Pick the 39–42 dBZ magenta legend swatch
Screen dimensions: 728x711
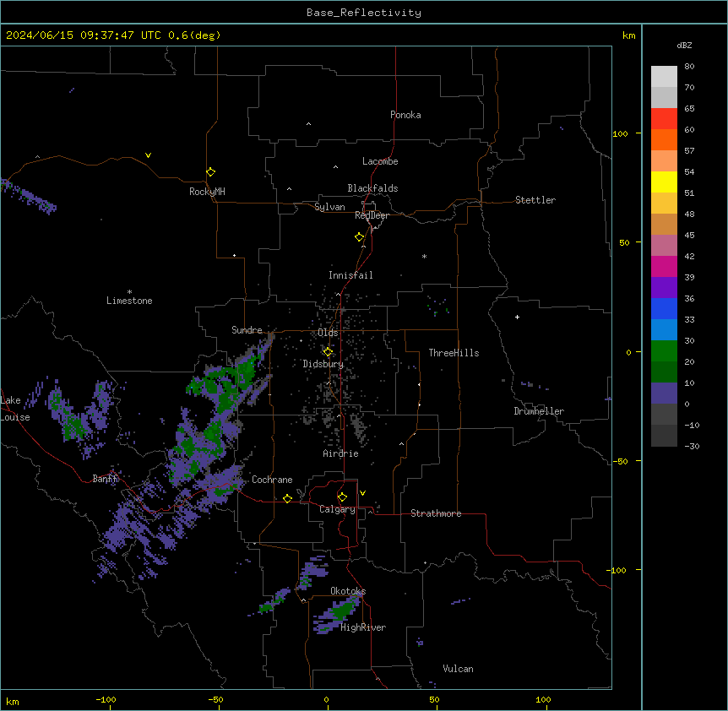tap(664, 266)
